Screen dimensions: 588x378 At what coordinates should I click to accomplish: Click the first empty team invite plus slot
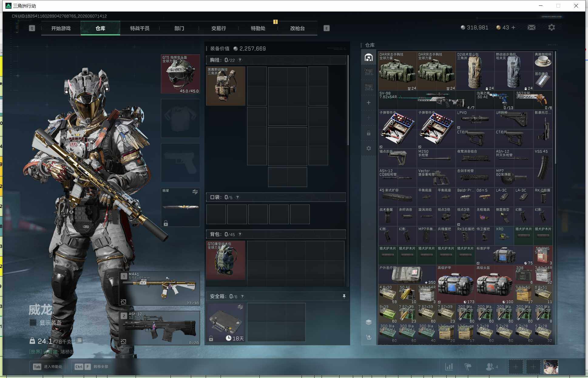516,367
